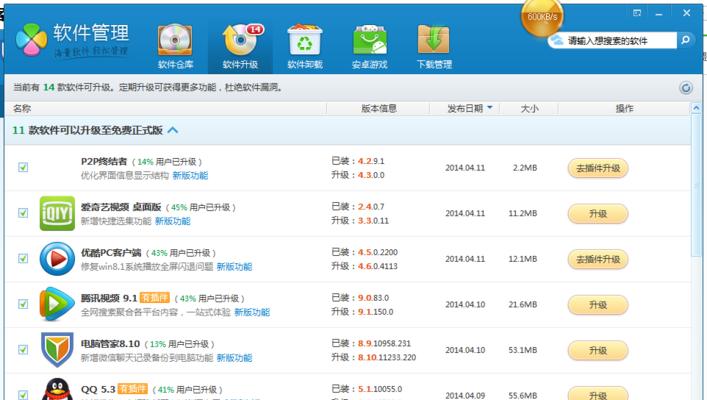Click the 电脑管家8.10 name text
Image resolution: width=707 pixels, height=400 pixels.
110,344
